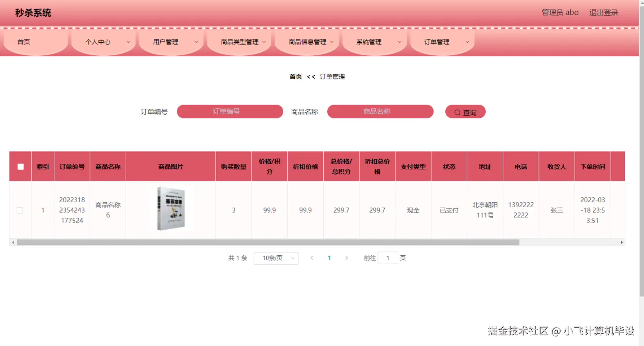This screenshot has width=644, height=346.
Task: Click the 2022-03-18 order time cell
Action: click(593, 210)
